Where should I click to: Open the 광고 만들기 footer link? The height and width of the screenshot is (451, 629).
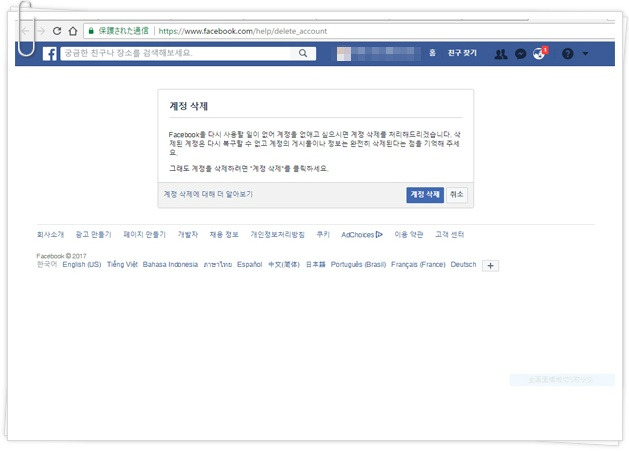pos(93,234)
